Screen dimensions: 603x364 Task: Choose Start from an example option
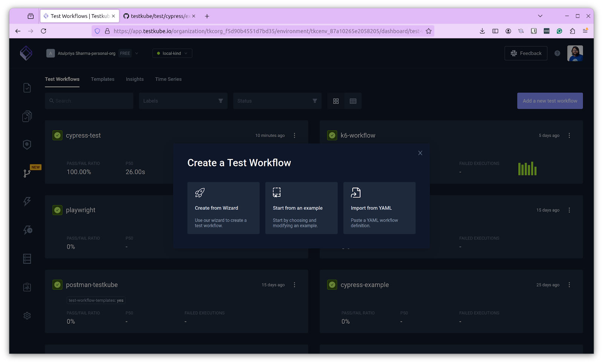301,208
